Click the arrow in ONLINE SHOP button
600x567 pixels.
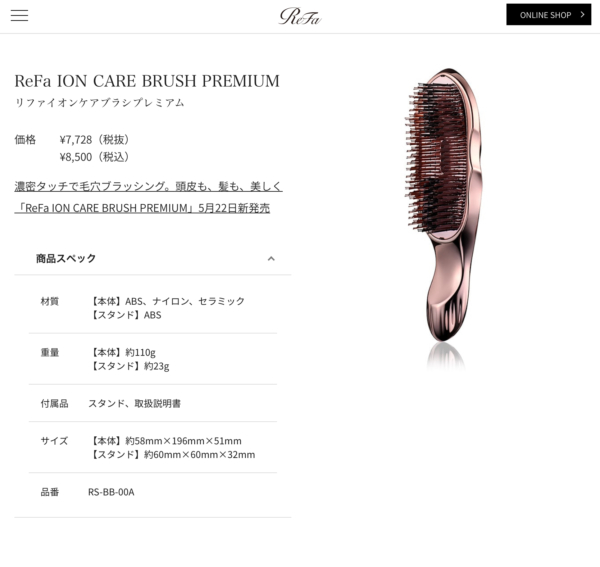(x=582, y=15)
